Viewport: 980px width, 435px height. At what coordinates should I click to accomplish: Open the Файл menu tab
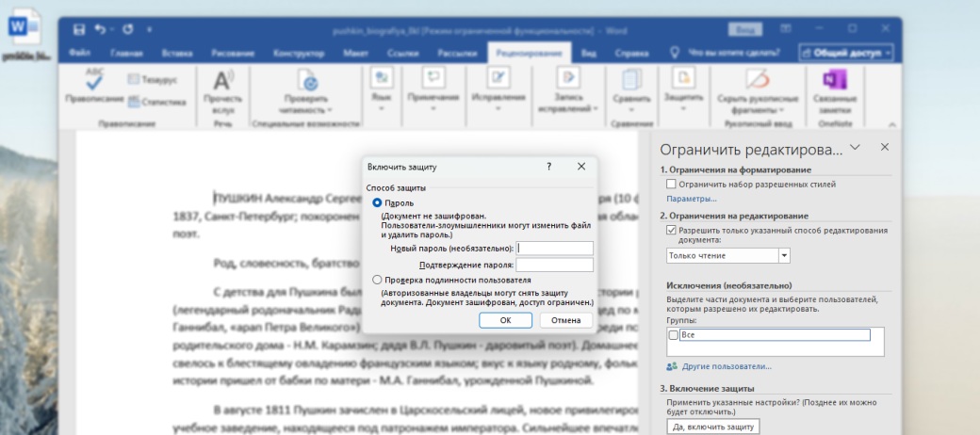point(80,54)
